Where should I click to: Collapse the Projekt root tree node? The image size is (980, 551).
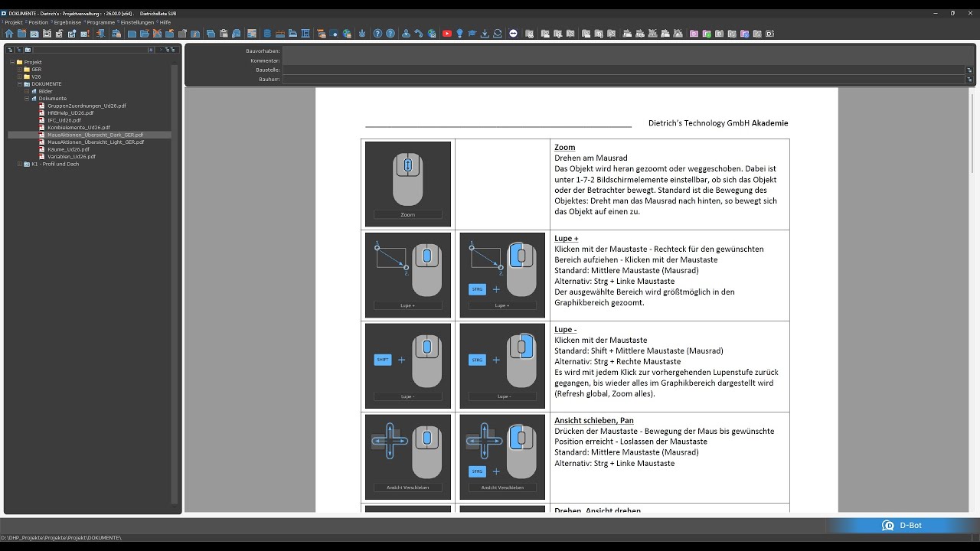(x=12, y=62)
